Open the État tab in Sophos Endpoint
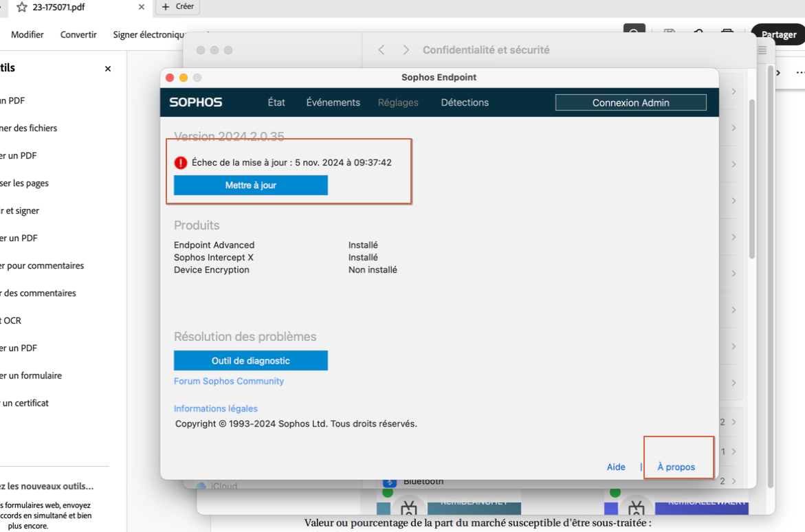This screenshot has width=805, height=532. 276,102
